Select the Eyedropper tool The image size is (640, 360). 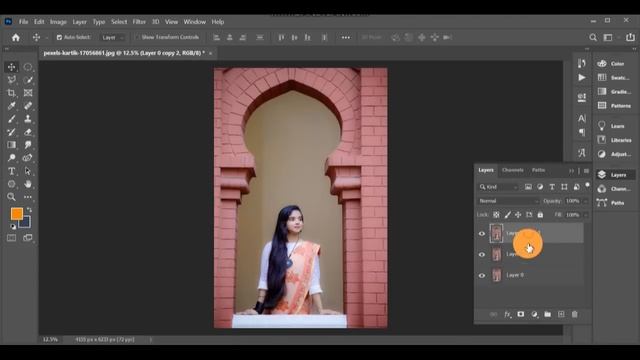click(x=11, y=106)
